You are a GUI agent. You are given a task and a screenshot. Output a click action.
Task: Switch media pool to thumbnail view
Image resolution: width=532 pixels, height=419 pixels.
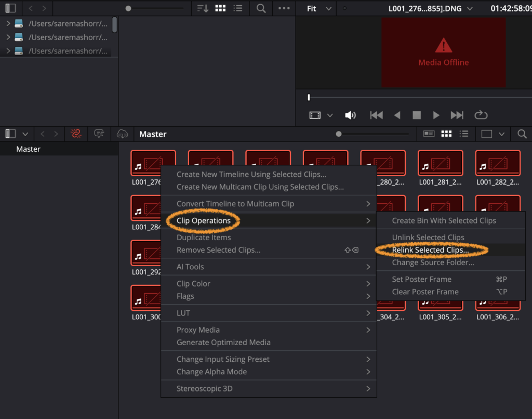coord(446,134)
